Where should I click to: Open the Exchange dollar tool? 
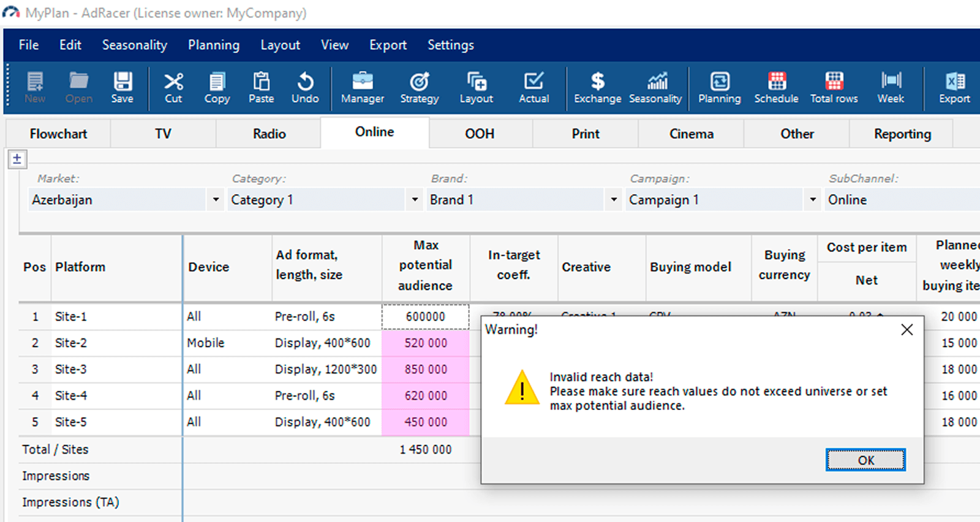[598, 88]
